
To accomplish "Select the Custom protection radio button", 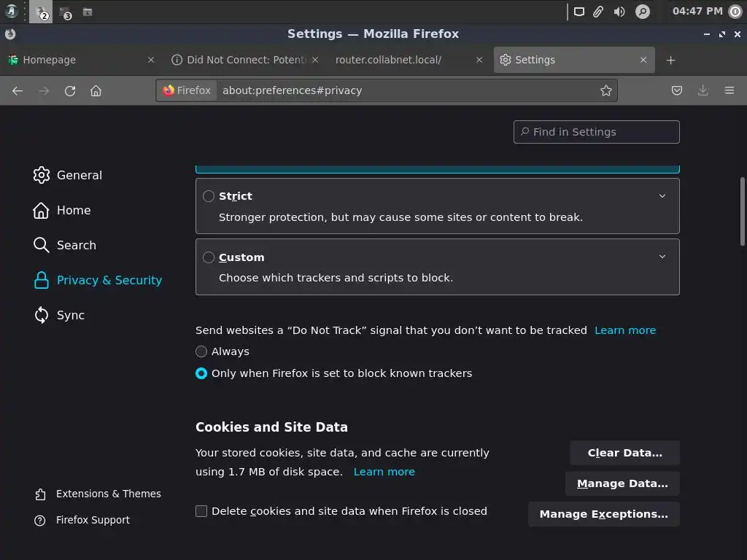I will pyautogui.click(x=209, y=257).
